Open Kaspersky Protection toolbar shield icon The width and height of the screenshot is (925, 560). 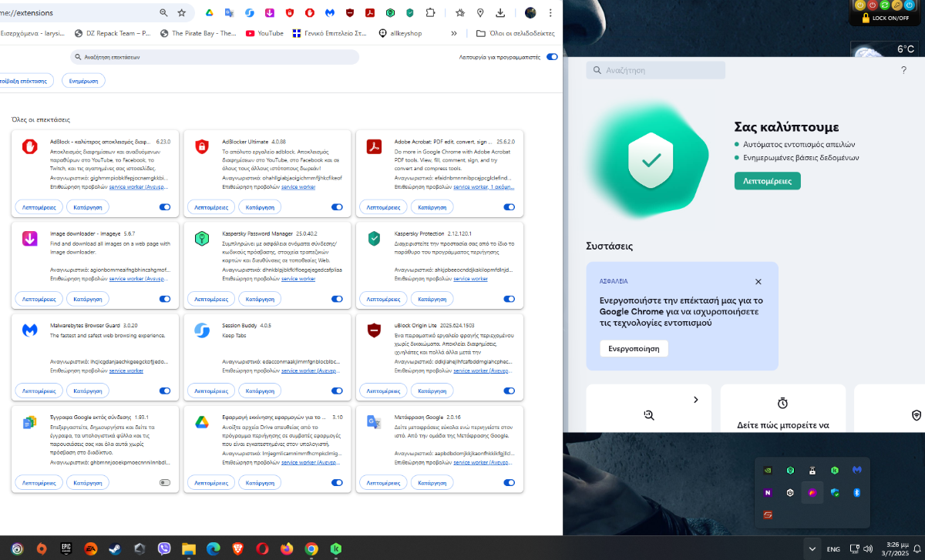[410, 13]
